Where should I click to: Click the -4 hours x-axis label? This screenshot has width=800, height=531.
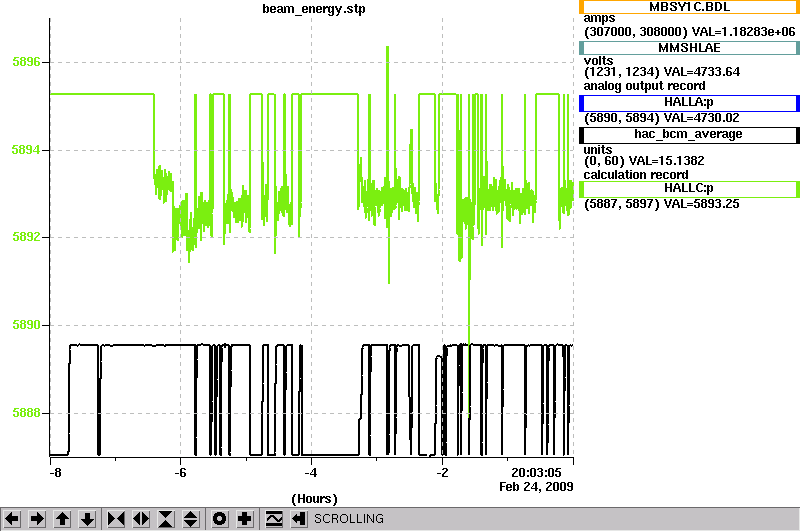(311, 473)
